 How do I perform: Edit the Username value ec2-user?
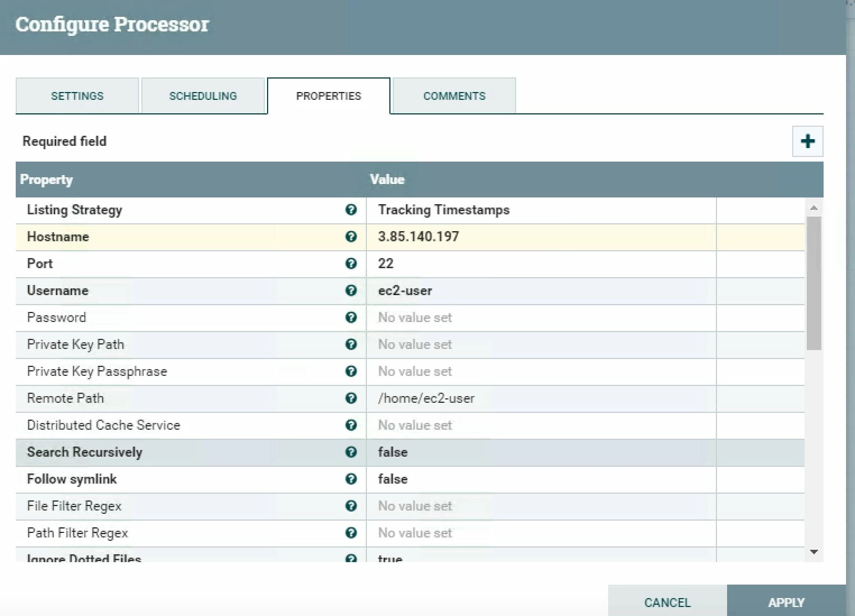pyautogui.click(x=541, y=291)
